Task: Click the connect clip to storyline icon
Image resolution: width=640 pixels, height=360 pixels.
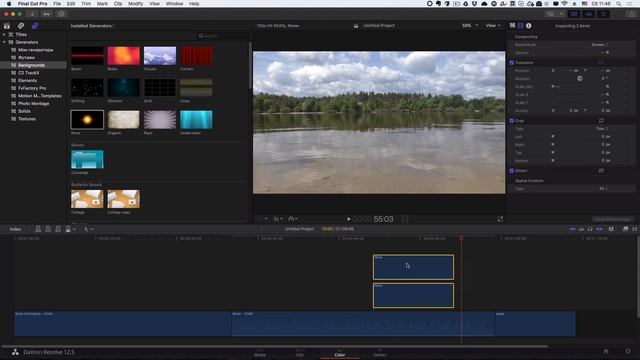Action: click(x=38, y=229)
